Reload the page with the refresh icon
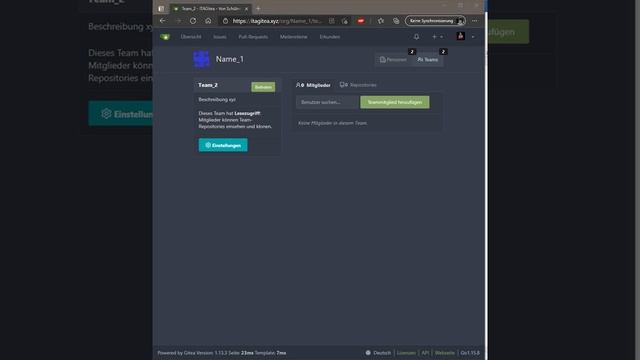 pos(193,21)
